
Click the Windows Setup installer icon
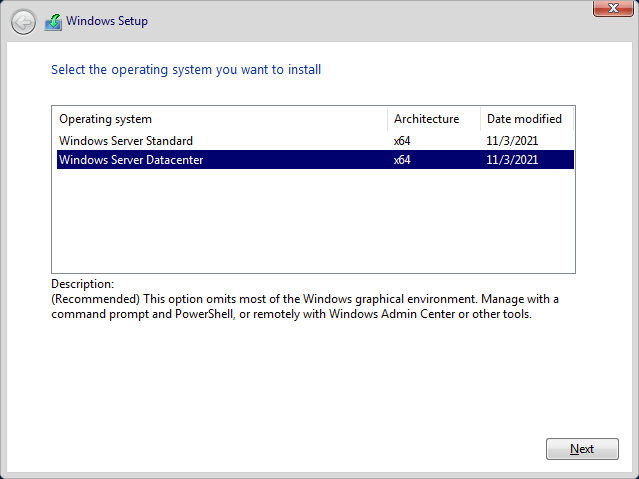[x=53, y=22]
